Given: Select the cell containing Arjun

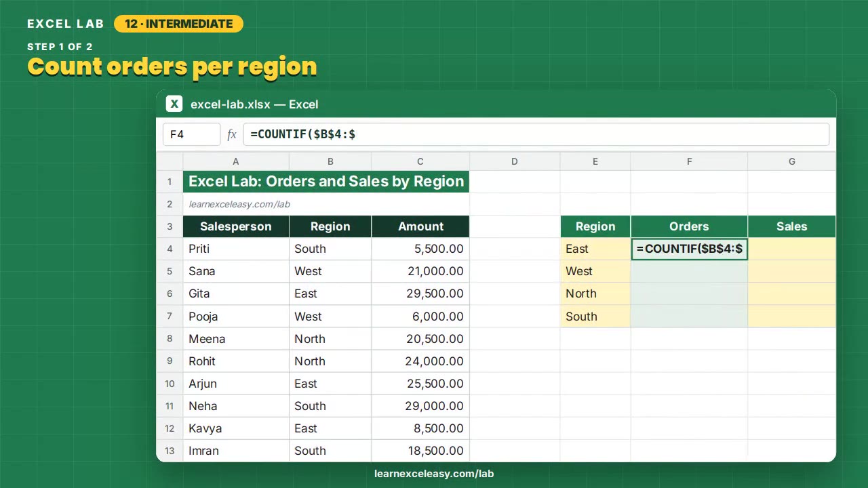Looking at the screenshot, I should [236, 384].
